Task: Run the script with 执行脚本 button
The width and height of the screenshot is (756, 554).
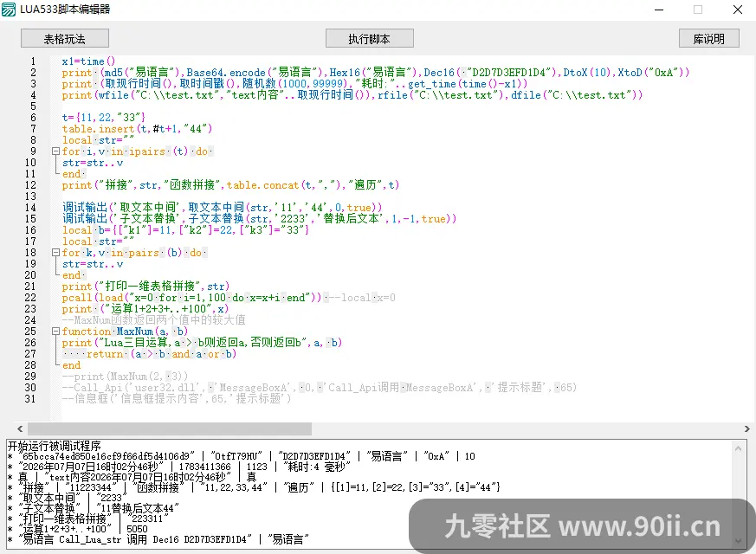Action: (369, 39)
